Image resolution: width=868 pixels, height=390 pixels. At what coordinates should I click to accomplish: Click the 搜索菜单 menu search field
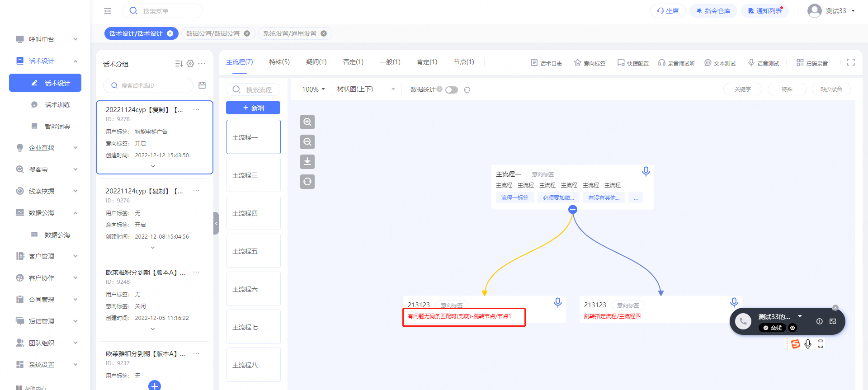pyautogui.click(x=162, y=11)
